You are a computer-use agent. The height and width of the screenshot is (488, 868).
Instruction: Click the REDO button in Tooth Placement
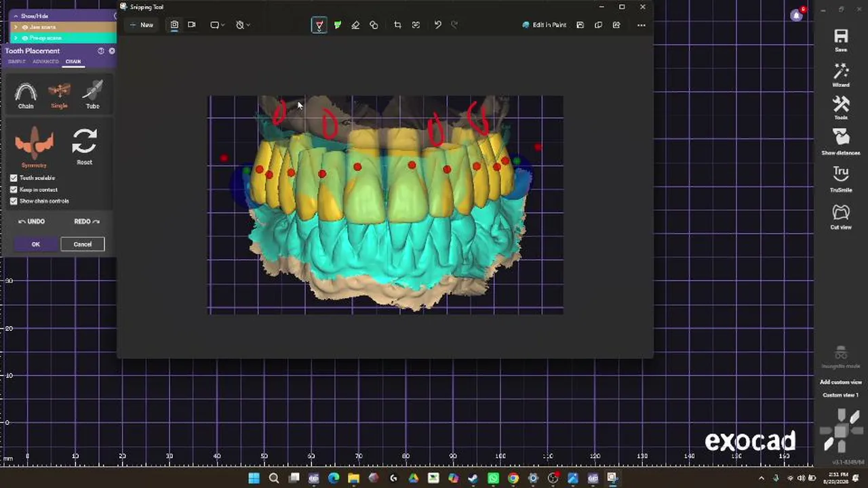87,222
